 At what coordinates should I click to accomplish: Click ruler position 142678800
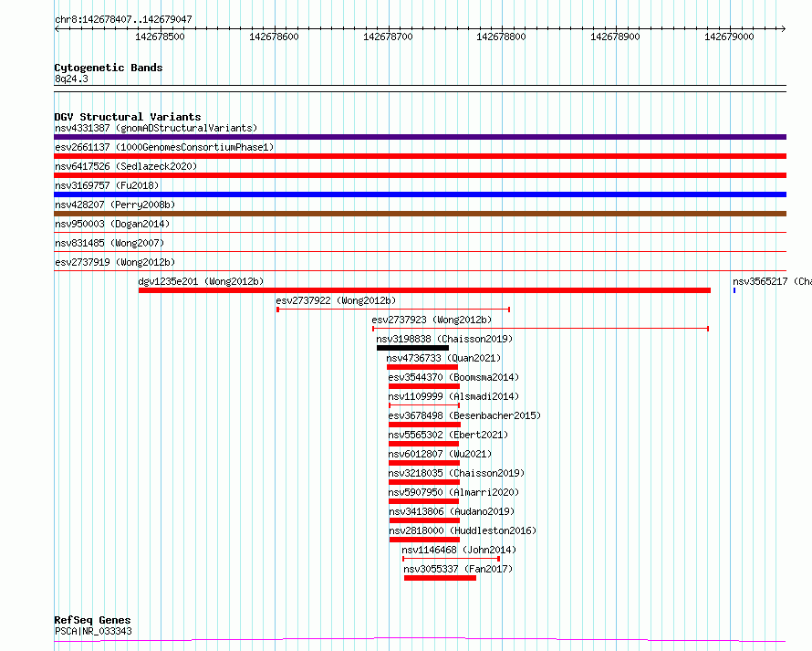tap(501, 37)
